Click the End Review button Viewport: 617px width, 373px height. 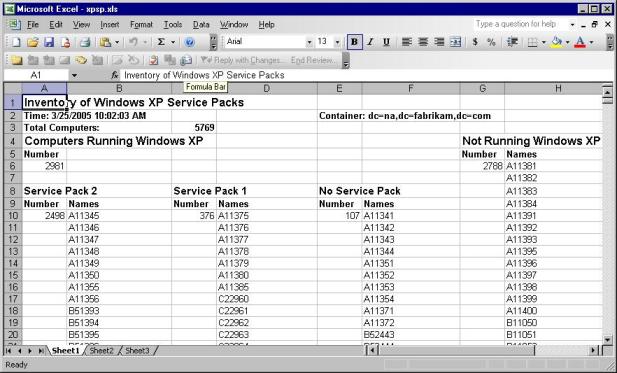[313, 60]
